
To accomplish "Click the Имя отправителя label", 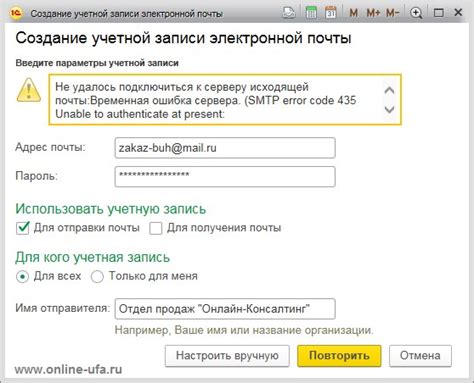I will point(62,308).
